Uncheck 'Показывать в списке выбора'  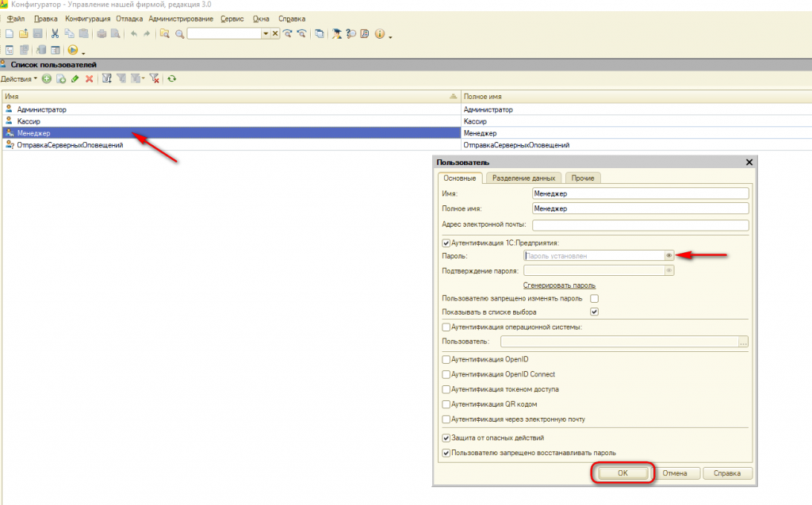pyautogui.click(x=595, y=312)
